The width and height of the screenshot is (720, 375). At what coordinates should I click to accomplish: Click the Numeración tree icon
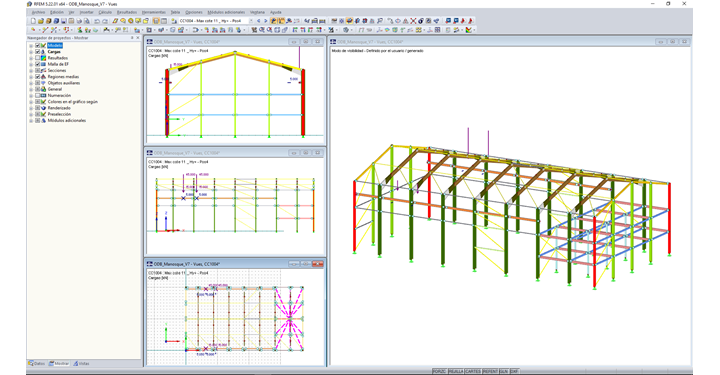click(x=43, y=95)
